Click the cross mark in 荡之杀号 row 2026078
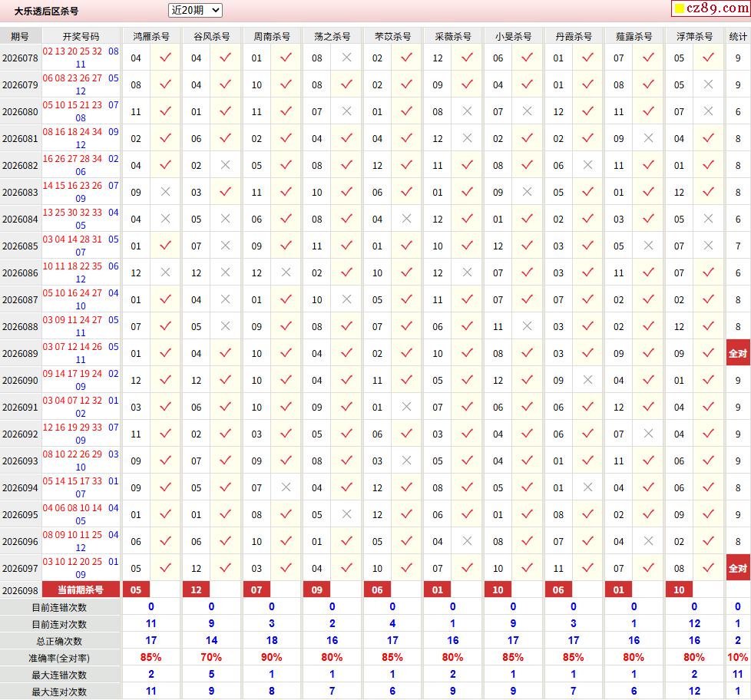This screenshot has width=751, height=700. (347, 58)
